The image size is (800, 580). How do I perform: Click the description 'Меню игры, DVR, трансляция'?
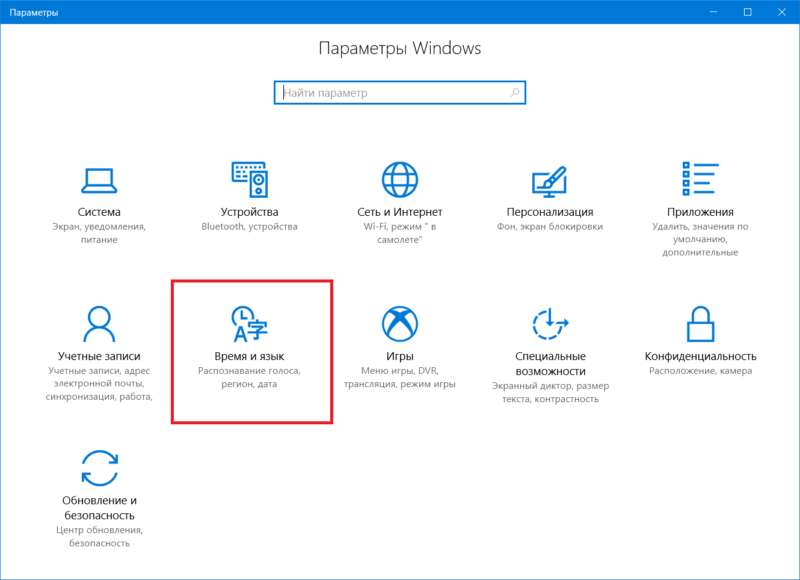[399, 377]
